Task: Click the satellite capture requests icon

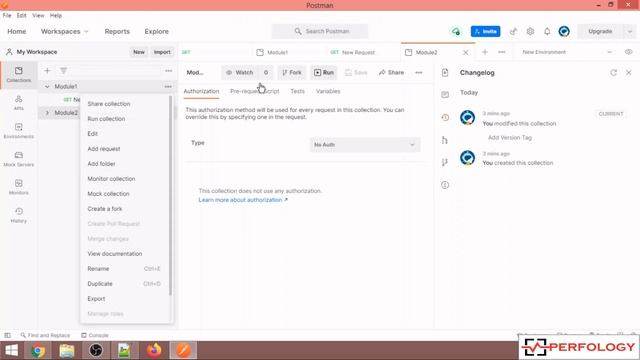Action: coord(513,31)
